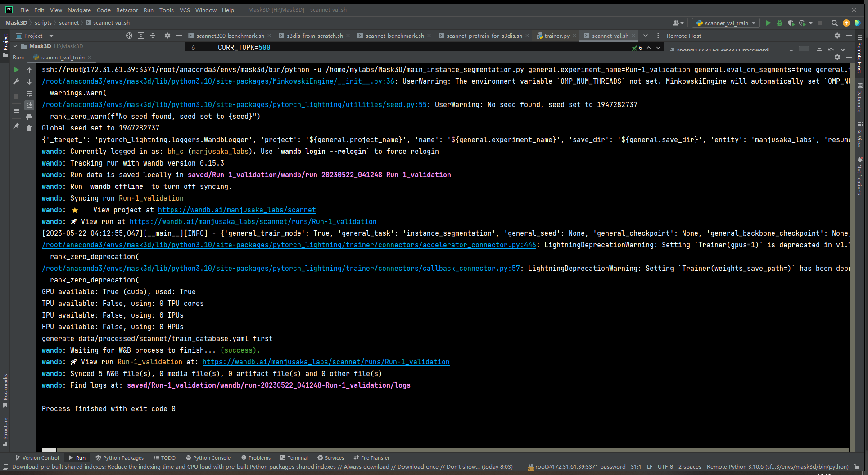The width and height of the screenshot is (868, 475).
Task: Disable scroll to end in console
Action: (29, 105)
